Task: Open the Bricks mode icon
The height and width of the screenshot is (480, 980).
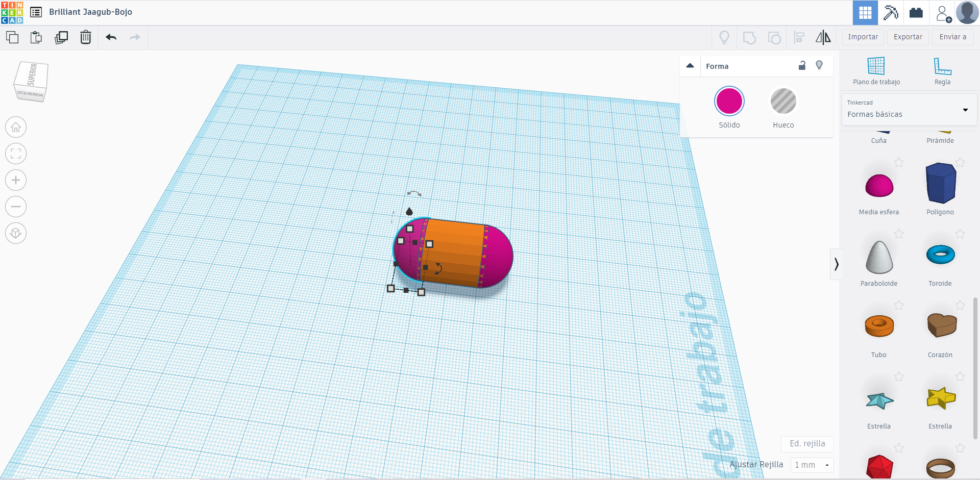Action: [916, 13]
